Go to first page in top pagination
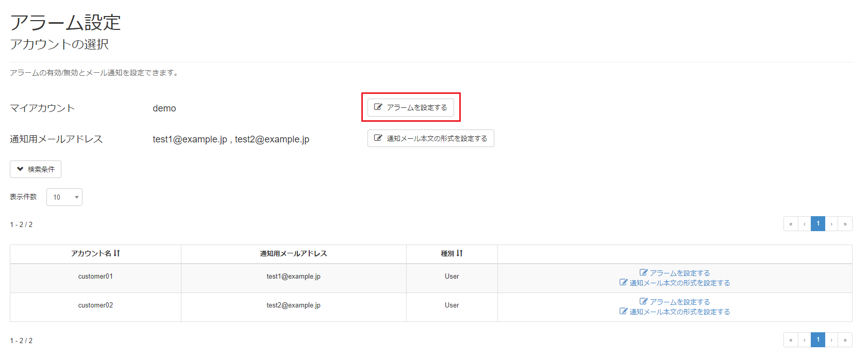The height and width of the screenshot is (356, 868). [791, 224]
